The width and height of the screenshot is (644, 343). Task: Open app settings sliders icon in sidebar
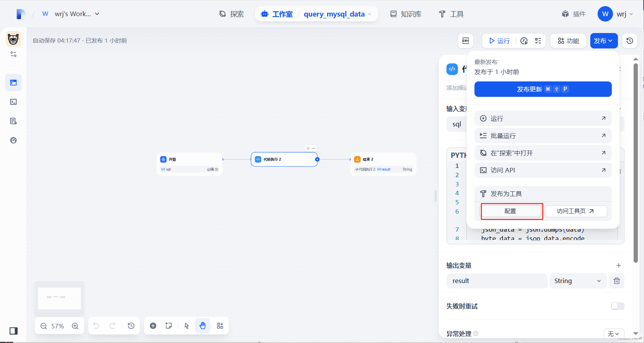[x=13, y=54]
